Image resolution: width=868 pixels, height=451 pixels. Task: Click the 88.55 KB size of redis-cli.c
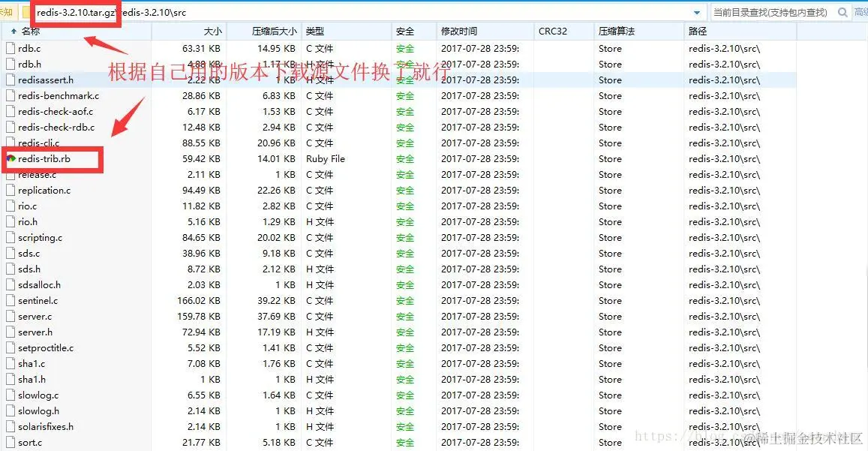click(x=201, y=143)
